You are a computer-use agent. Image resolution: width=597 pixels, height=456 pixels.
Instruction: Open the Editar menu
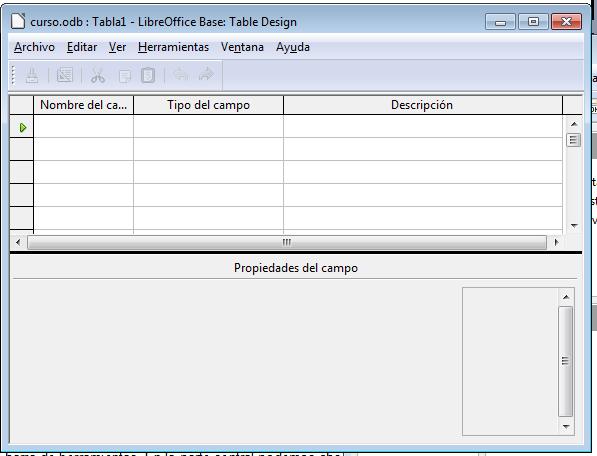pos(82,47)
